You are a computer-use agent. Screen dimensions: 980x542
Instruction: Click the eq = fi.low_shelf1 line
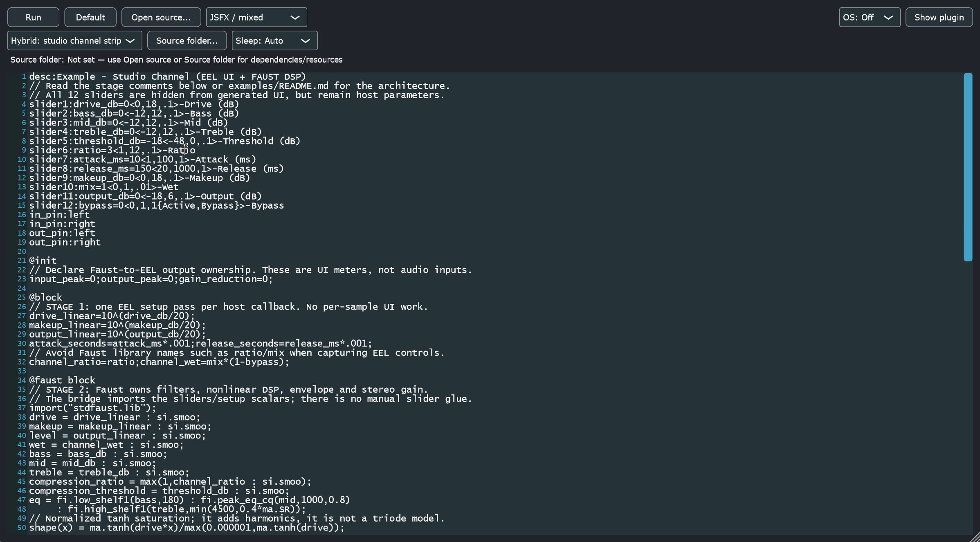(189, 500)
